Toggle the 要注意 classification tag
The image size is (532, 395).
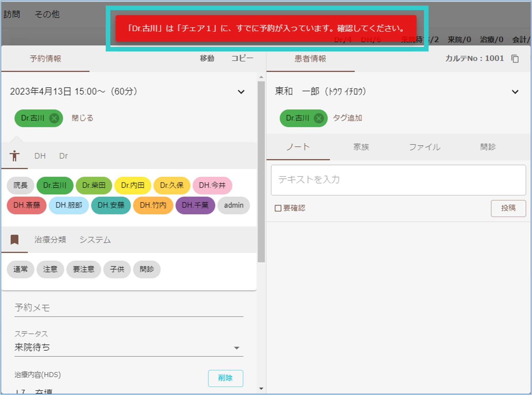click(x=83, y=269)
